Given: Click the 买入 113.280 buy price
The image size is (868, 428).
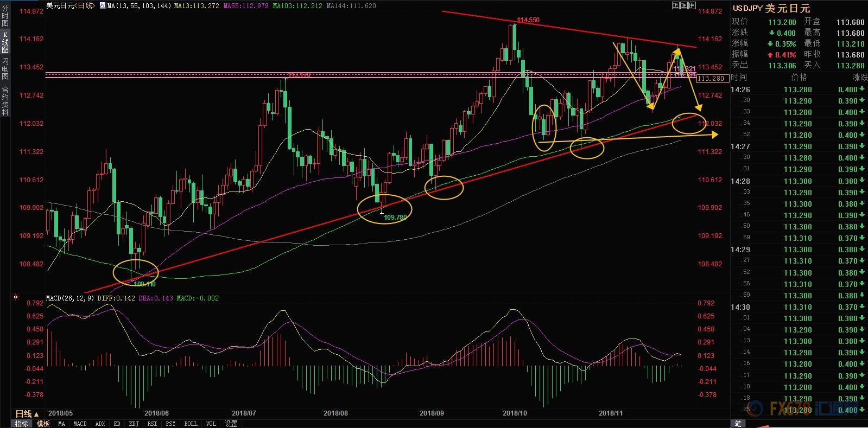Looking at the screenshot, I should click(x=851, y=65).
